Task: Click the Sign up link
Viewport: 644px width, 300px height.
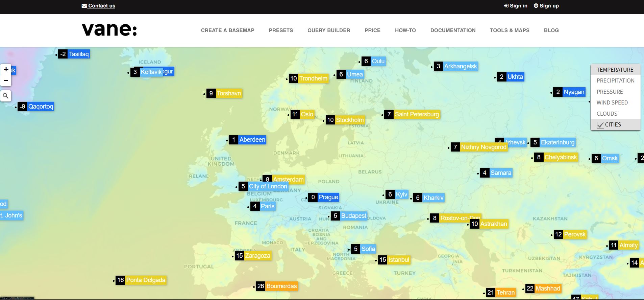Action: (x=546, y=6)
